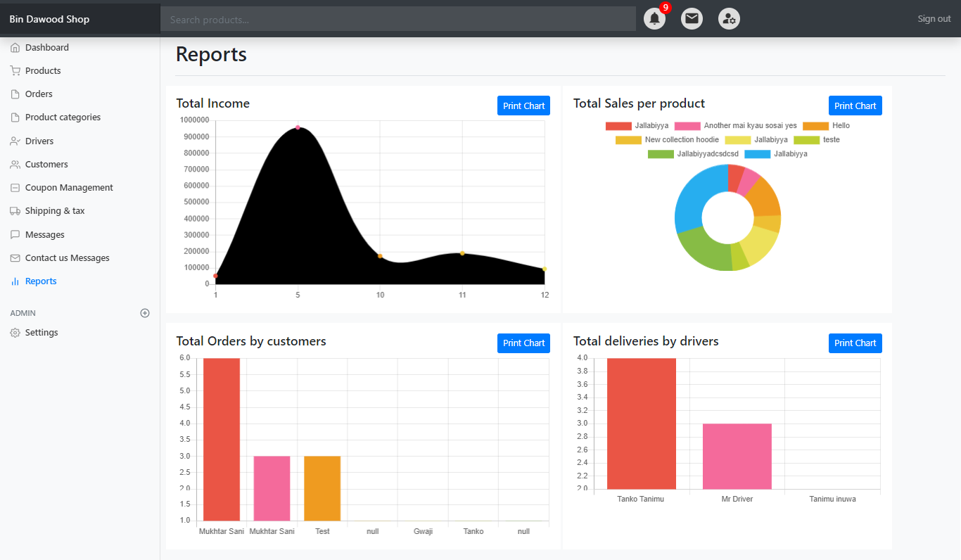
Task: Open the user settings account icon
Action: tap(729, 19)
